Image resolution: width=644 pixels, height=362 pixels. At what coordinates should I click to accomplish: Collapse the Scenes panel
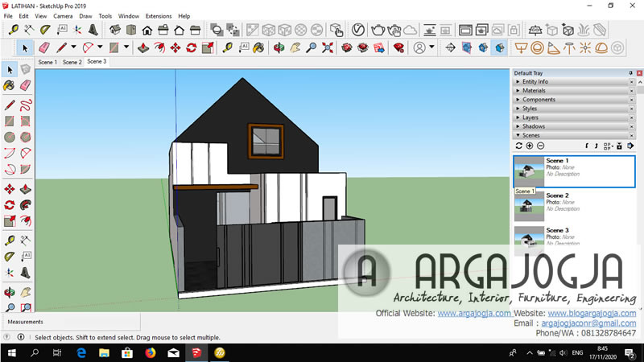[x=574, y=135]
